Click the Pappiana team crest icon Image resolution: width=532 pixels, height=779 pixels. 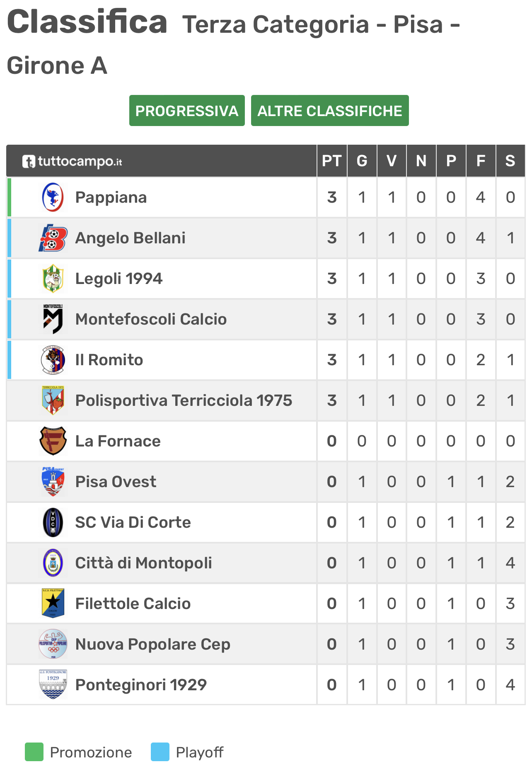(x=53, y=197)
